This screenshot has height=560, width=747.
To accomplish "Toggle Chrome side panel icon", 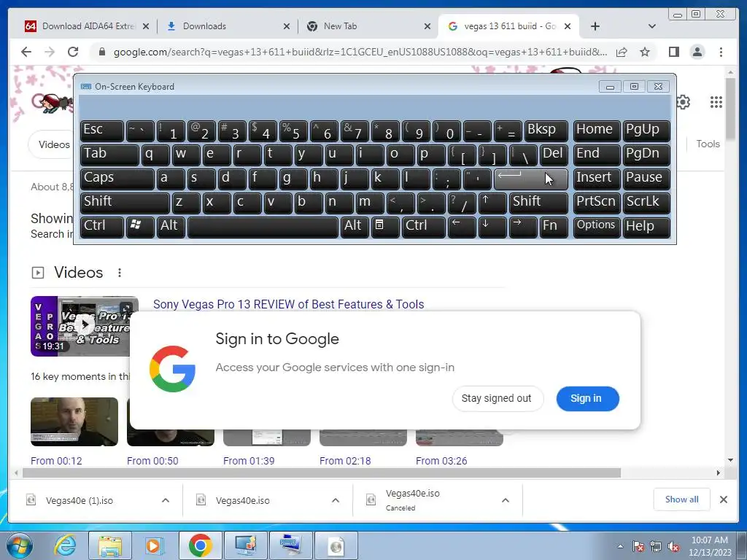I will pos(673,52).
